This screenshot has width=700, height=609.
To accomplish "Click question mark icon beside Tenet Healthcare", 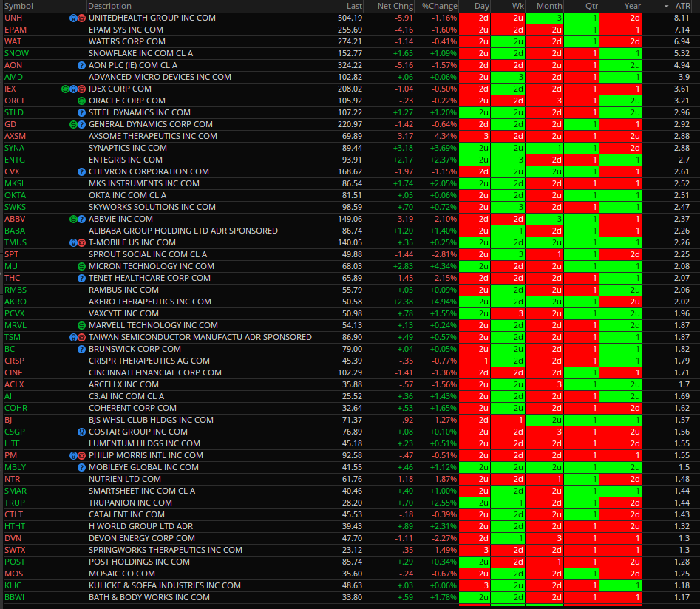I will pos(82,279).
